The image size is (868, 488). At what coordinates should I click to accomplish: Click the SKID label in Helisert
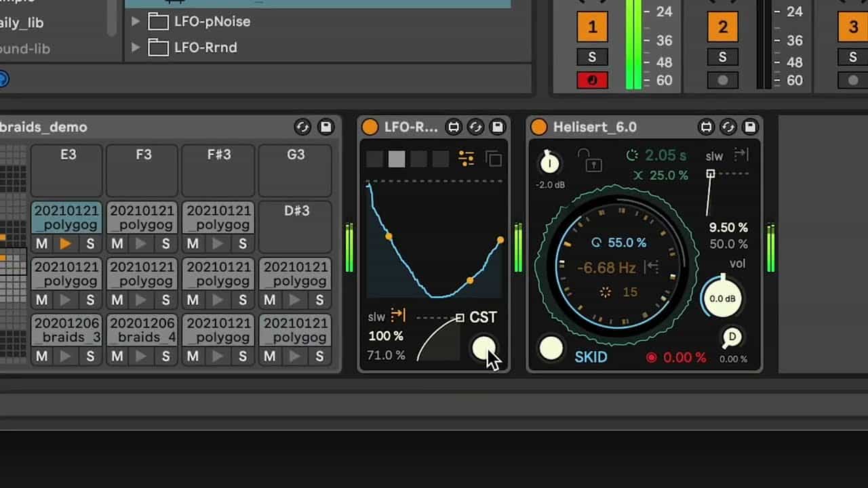coord(591,357)
